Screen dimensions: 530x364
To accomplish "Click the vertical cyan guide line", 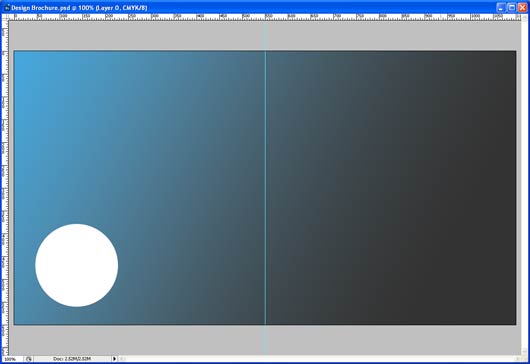I will [x=265, y=188].
